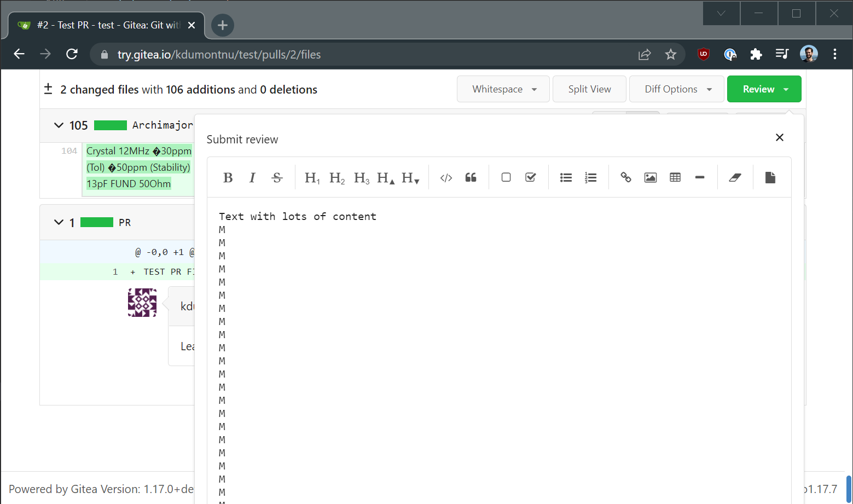Click diff line number 104

pyautogui.click(x=69, y=151)
